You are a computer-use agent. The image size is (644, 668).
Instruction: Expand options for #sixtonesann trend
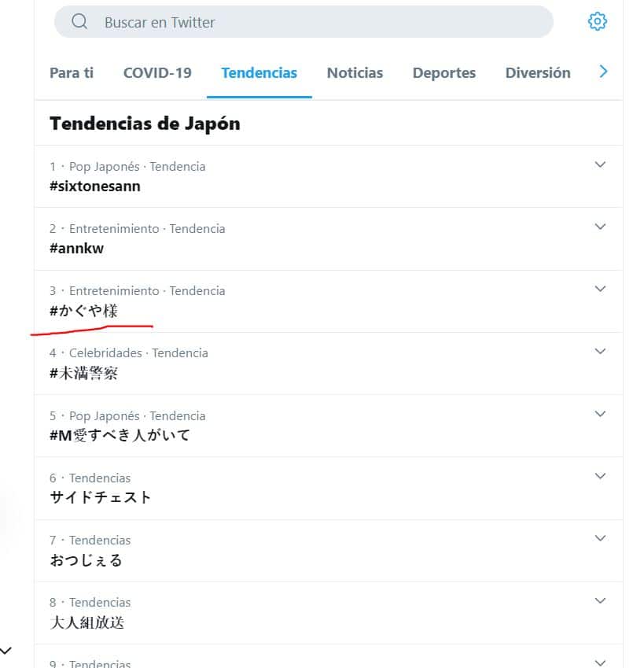[x=601, y=165]
